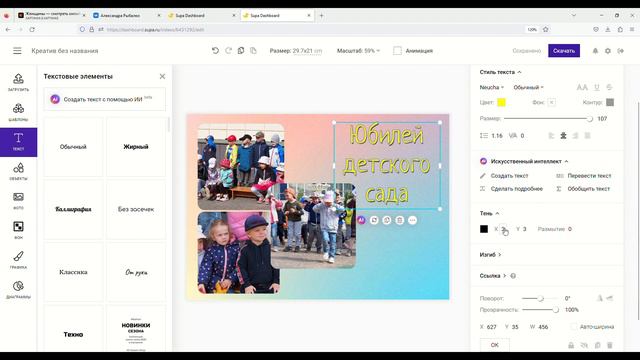
Task: Enable the Анимация checkbox
Action: (397, 51)
